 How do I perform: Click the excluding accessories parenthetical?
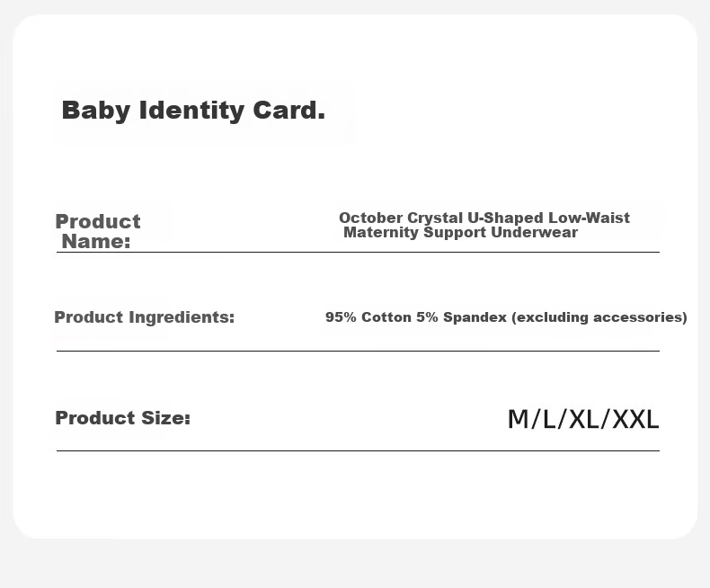(599, 317)
